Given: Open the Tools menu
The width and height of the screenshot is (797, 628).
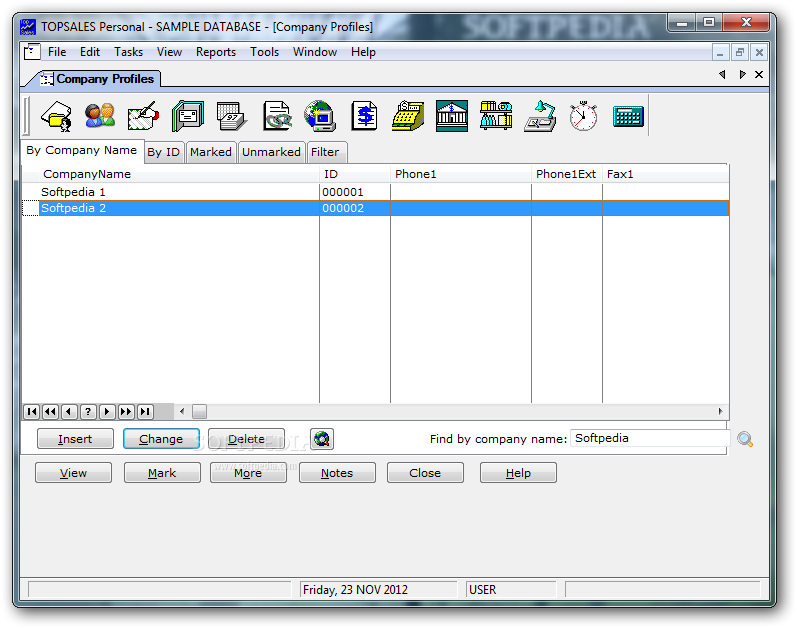Looking at the screenshot, I should (x=264, y=52).
